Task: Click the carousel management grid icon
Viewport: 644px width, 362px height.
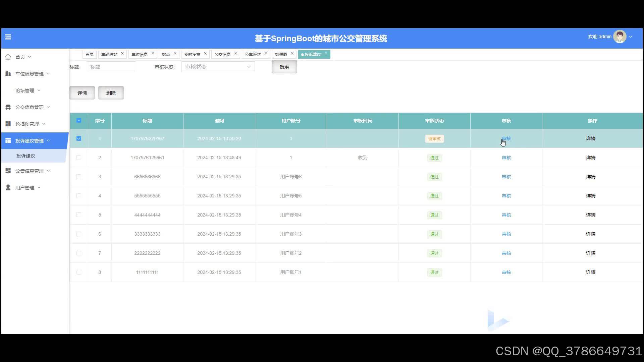Action: [x=8, y=124]
